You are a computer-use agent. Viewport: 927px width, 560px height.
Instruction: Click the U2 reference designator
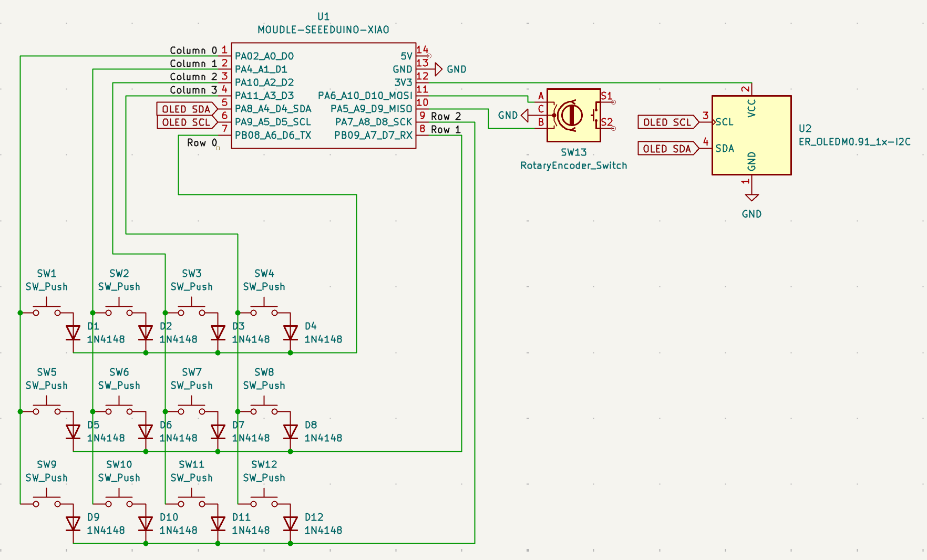point(805,129)
